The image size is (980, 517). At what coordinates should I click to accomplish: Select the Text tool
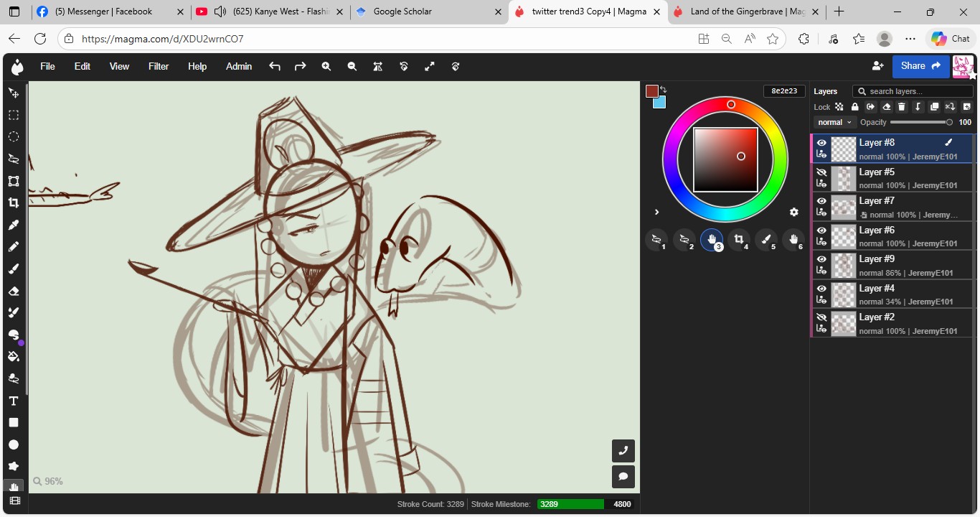13,401
